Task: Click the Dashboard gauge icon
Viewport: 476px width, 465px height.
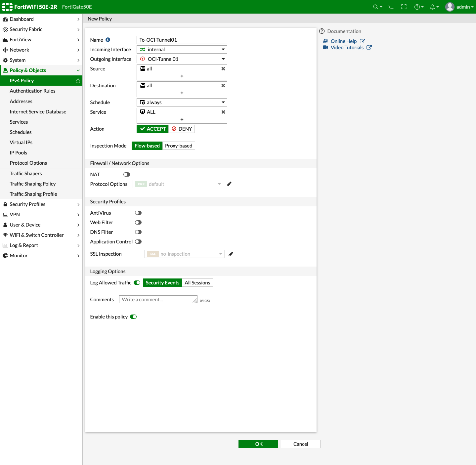Action: click(5, 19)
